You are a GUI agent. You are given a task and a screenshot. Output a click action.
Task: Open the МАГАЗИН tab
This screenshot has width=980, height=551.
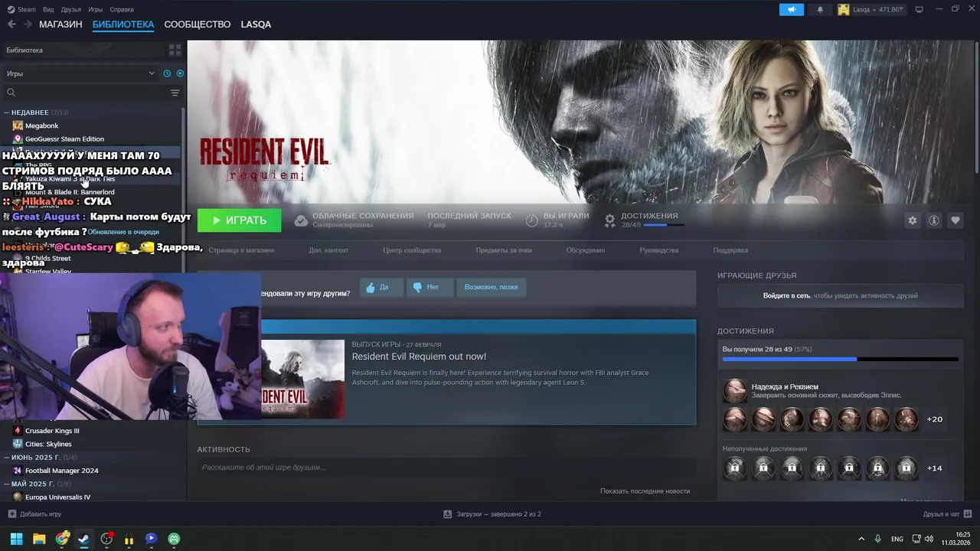point(60,24)
